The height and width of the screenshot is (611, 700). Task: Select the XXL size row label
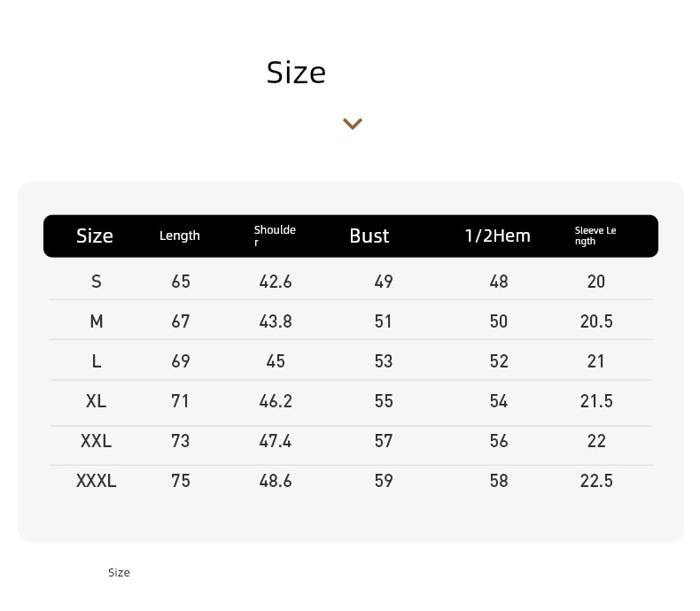tap(97, 441)
